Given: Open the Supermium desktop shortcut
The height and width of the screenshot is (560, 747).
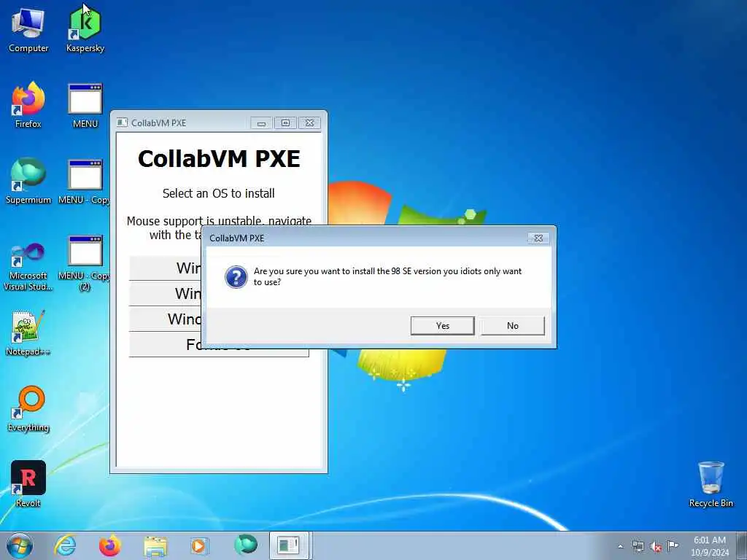Looking at the screenshot, I should point(28,181).
